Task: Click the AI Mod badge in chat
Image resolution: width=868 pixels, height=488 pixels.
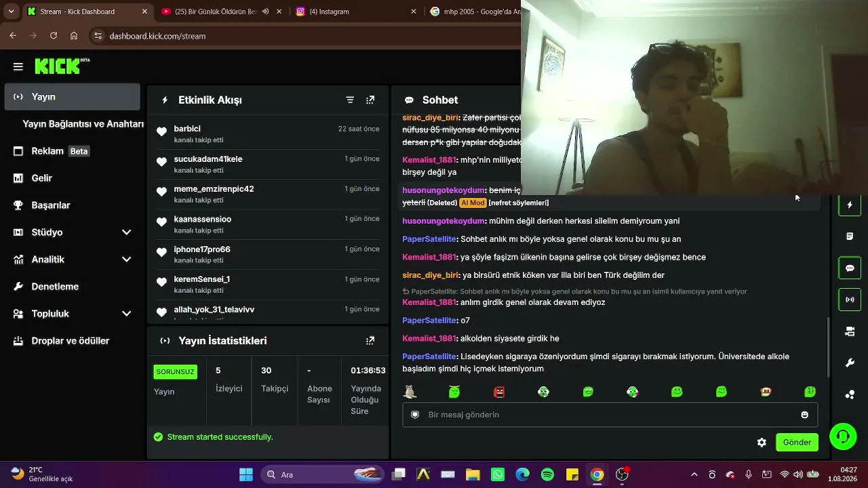Action: (473, 203)
